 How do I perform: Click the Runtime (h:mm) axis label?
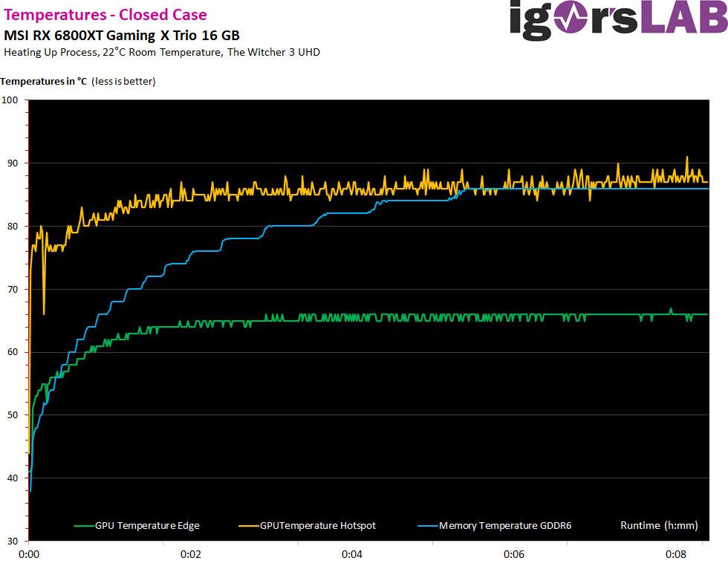[x=659, y=526]
